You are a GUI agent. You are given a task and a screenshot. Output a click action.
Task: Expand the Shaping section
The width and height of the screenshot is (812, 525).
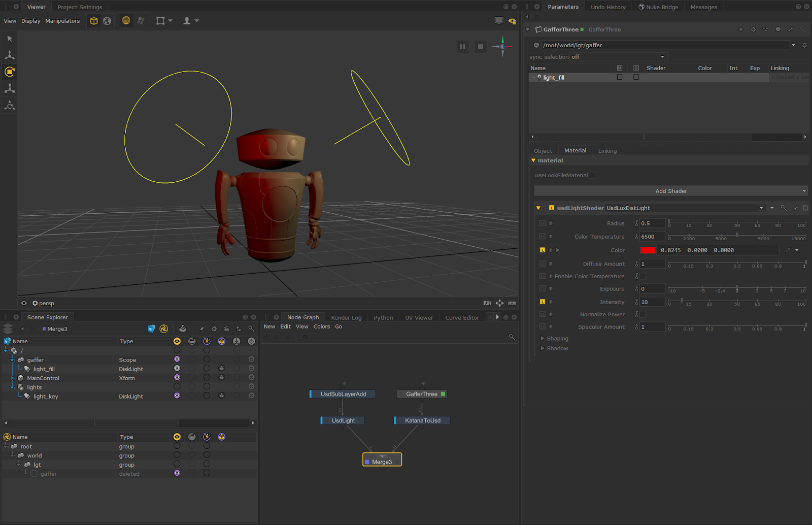tap(543, 339)
